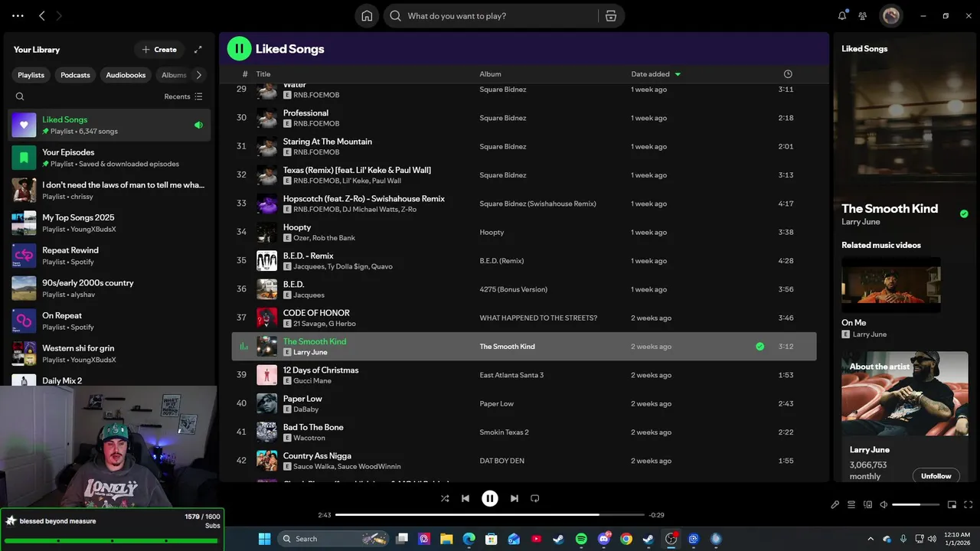Open Square Bidnez album in Professional row
Viewport: 980px width, 551px height.
coord(503,118)
